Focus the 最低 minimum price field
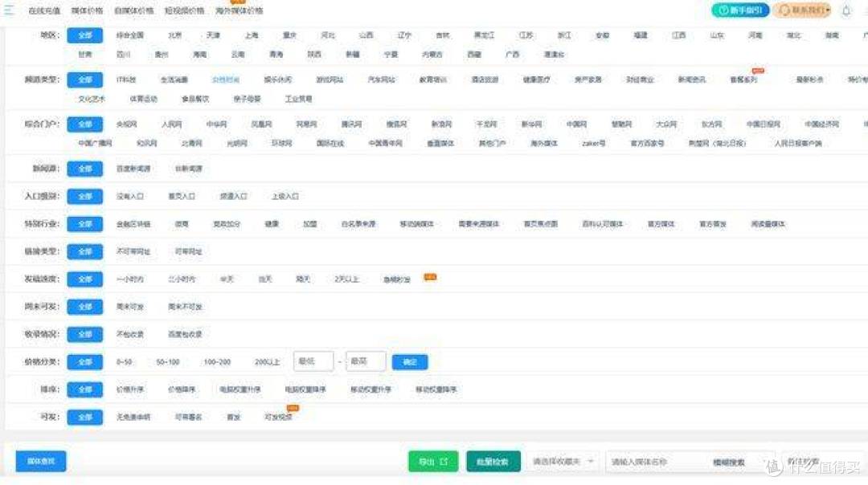 click(313, 361)
